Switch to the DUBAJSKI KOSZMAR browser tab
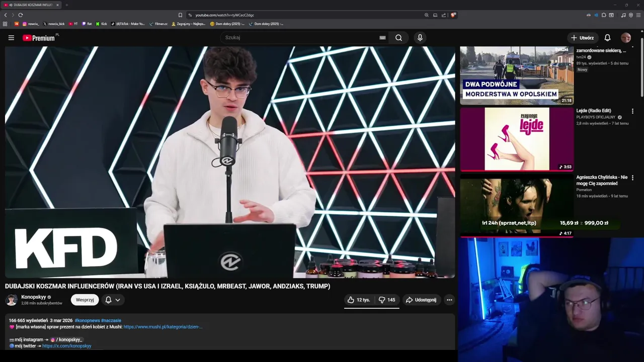 (x=31, y=5)
